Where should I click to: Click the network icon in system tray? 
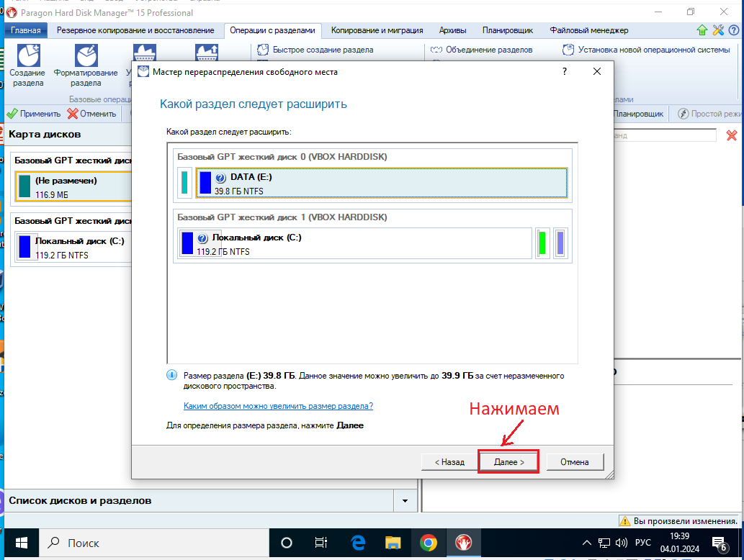coord(604,543)
